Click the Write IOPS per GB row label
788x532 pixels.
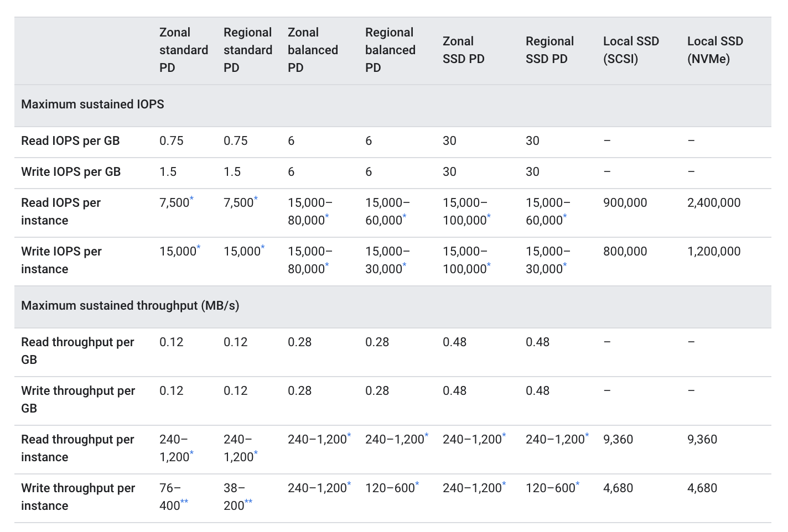tap(71, 171)
